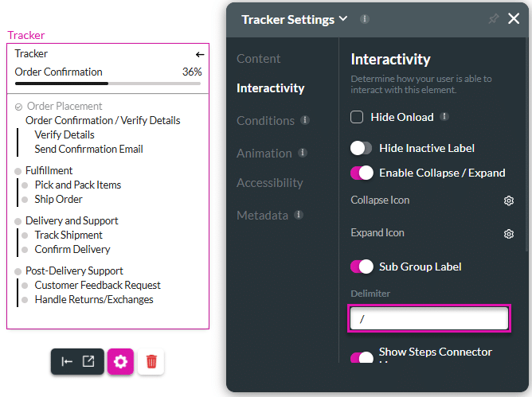Click the align-left arrow icon in toolbar
This screenshot has width=532, height=397.
[x=67, y=361]
